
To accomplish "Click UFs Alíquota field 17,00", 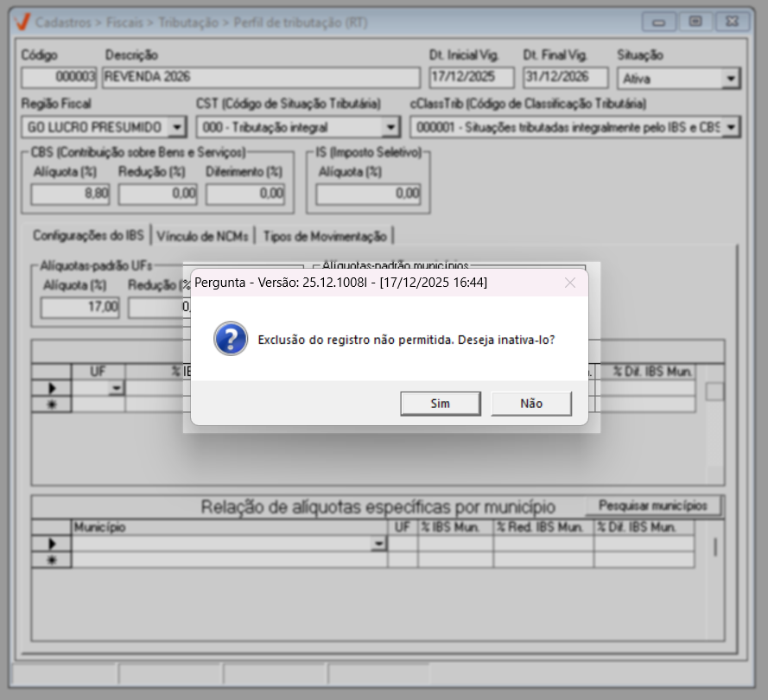I will (79, 308).
